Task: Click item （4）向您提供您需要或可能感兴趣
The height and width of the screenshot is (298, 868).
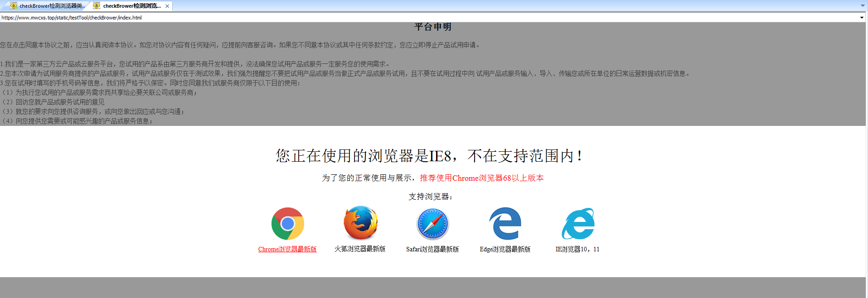Action: pyautogui.click(x=77, y=121)
